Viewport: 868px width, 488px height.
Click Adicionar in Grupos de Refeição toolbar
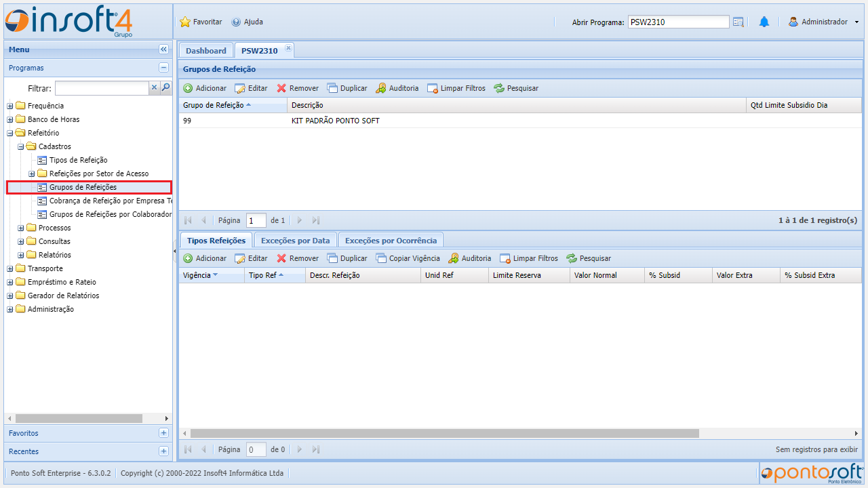point(205,88)
